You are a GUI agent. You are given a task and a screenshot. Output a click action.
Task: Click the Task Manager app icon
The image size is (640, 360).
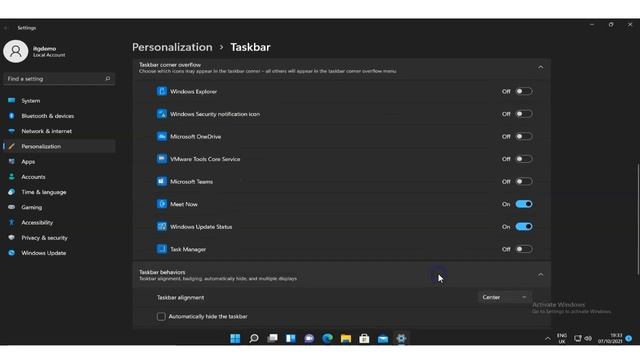[x=162, y=249]
